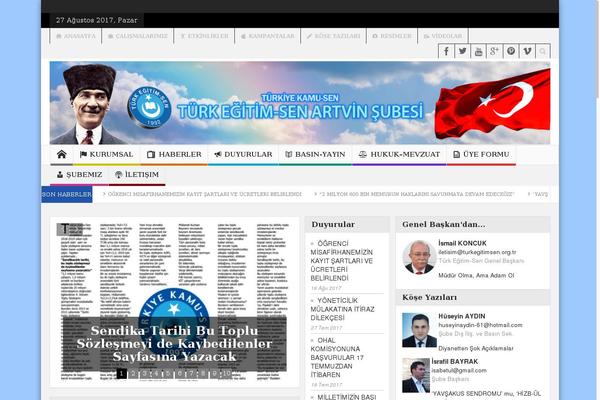Select the DUYURULAR menu item
Screen dimensions: 600x400
point(243,154)
